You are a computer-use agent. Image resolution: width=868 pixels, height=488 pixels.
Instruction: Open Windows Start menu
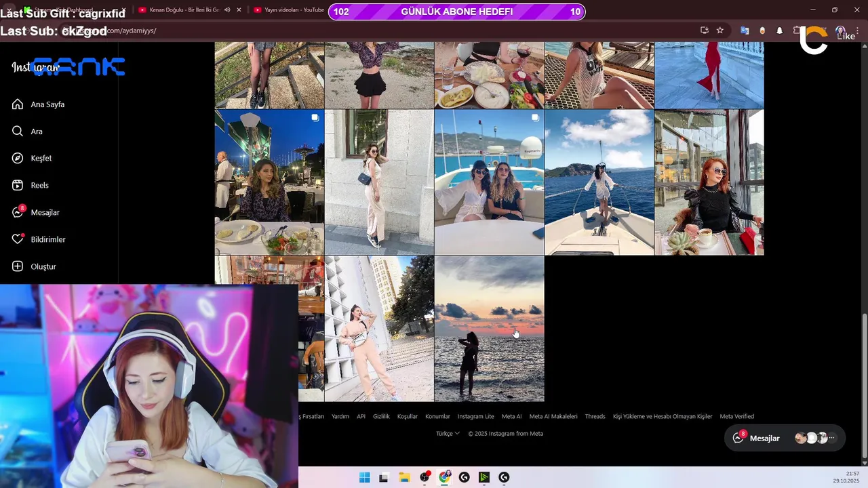click(364, 477)
